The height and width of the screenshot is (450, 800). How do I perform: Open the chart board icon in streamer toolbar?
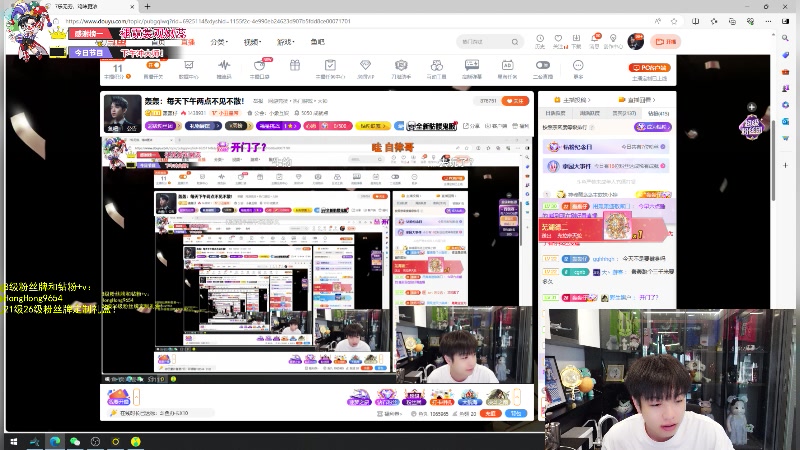pyautogui.click(x=189, y=65)
